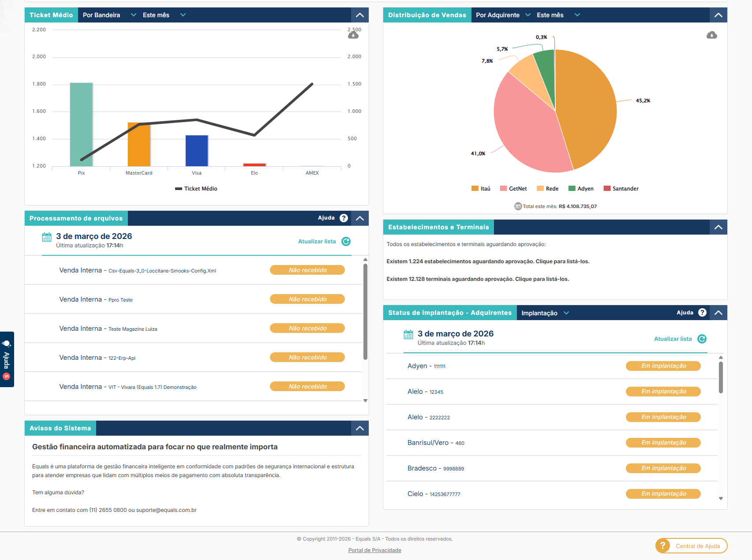
Task: Click the calendar icon in Processamento de arquivos
Action: [47, 237]
